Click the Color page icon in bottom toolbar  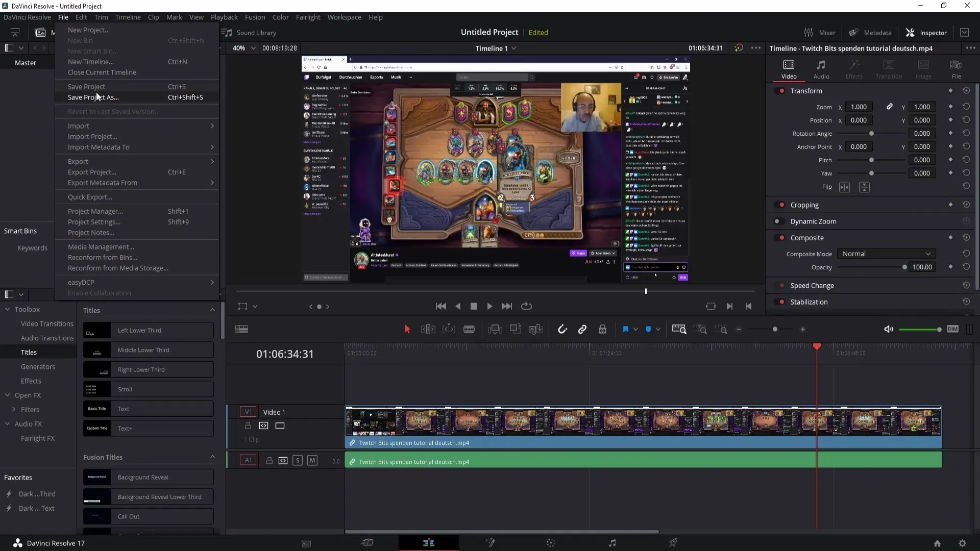[x=551, y=543]
